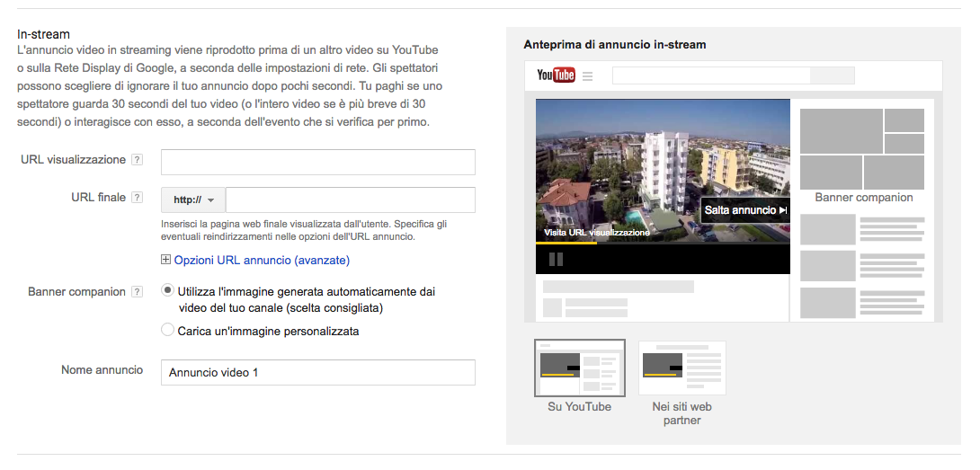Focus the URL visualizzazione input field
This screenshot has width=980, height=470.
(318, 162)
